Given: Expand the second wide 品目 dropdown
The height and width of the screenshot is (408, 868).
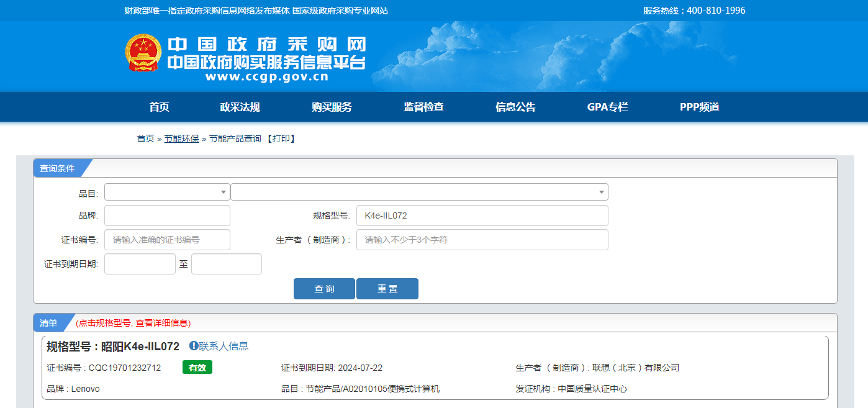Looking at the screenshot, I should (419, 192).
